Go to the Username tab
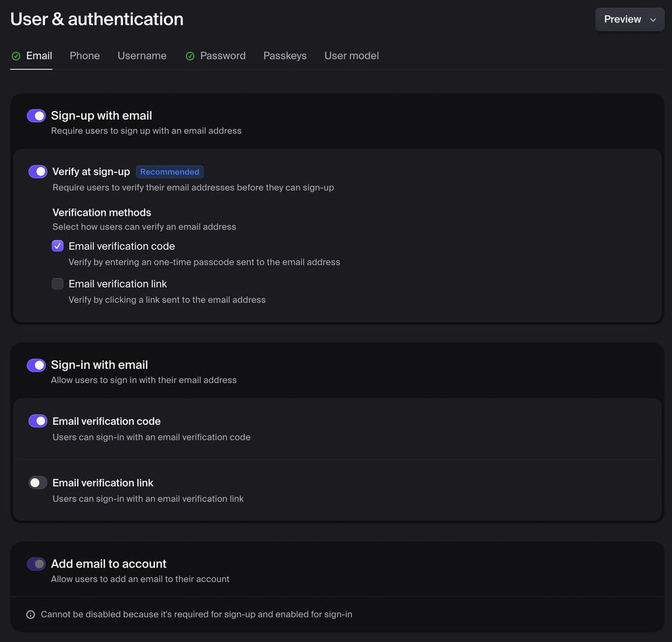Image resolution: width=672 pixels, height=642 pixels. point(141,55)
